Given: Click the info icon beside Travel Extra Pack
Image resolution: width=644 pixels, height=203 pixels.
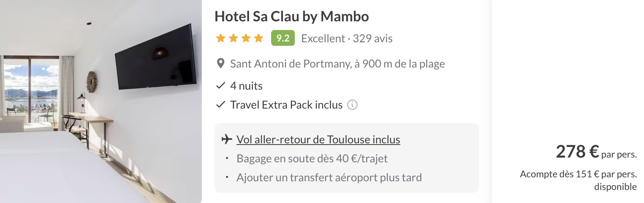Looking at the screenshot, I should [x=352, y=105].
